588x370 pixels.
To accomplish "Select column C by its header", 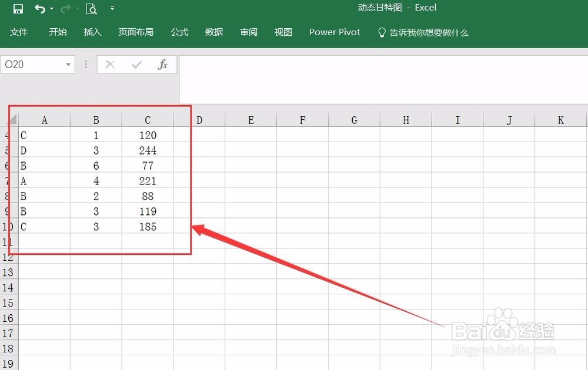I will coord(148,119).
